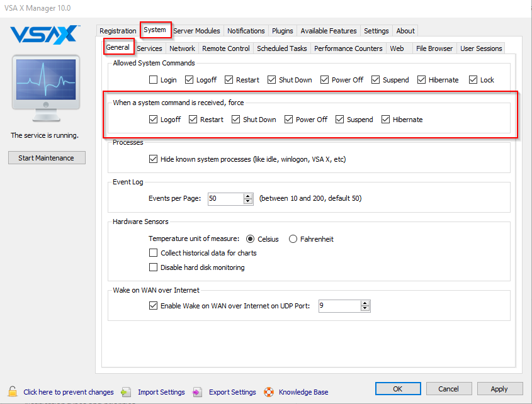Image resolution: width=532 pixels, height=404 pixels.
Task: Uncheck Suspend in Allowed System Commands
Action: (x=375, y=80)
